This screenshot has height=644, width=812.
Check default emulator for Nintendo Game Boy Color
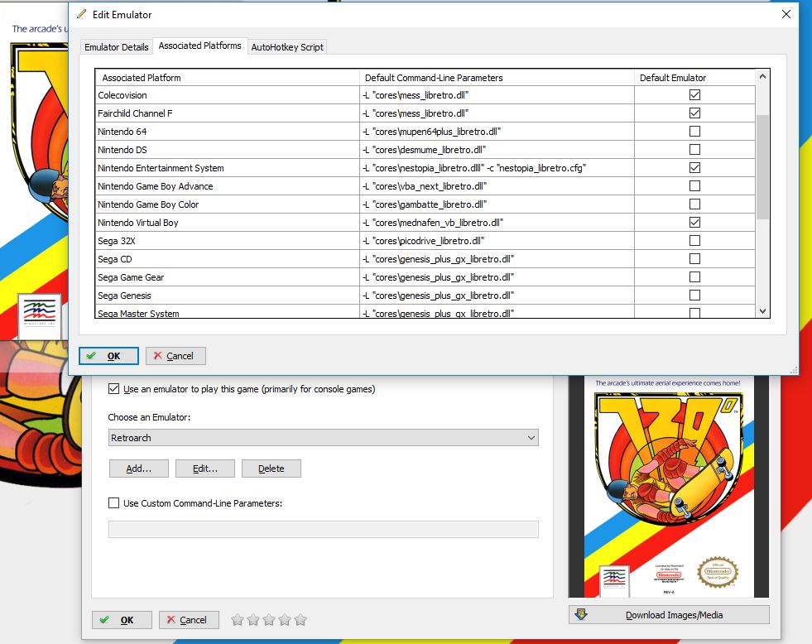click(694, 204)
